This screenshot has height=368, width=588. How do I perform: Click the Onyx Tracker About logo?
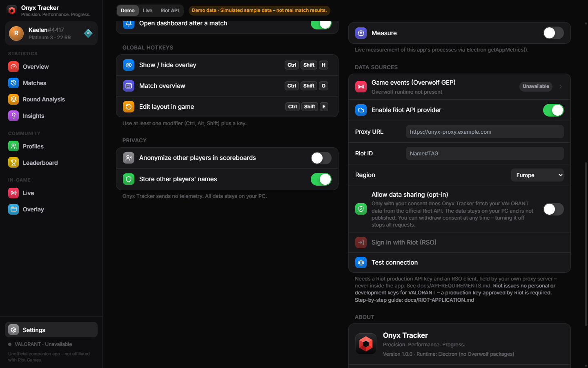pos(366,344)
